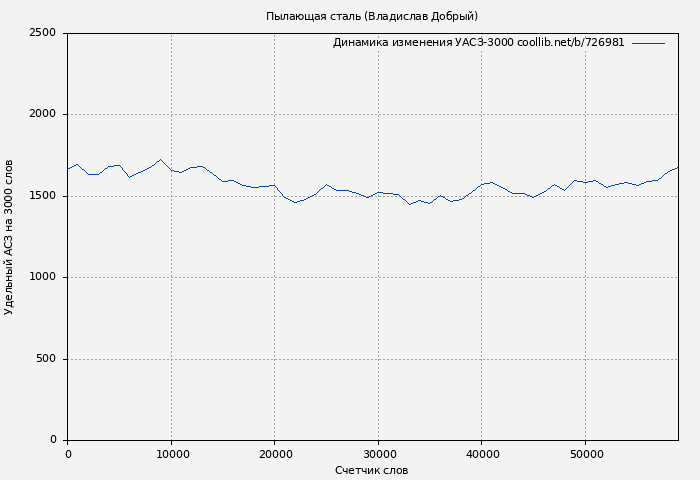The width and height of the screenshot is (700, 480).
Task: Click the line's highest peak before 10000 words
Action: [x=160, y=159]
